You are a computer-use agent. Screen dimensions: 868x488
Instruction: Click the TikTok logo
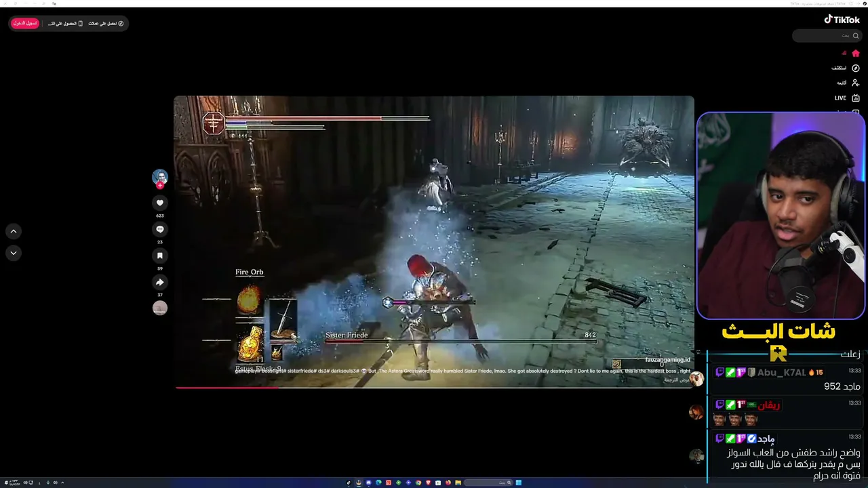click(842, 20)
